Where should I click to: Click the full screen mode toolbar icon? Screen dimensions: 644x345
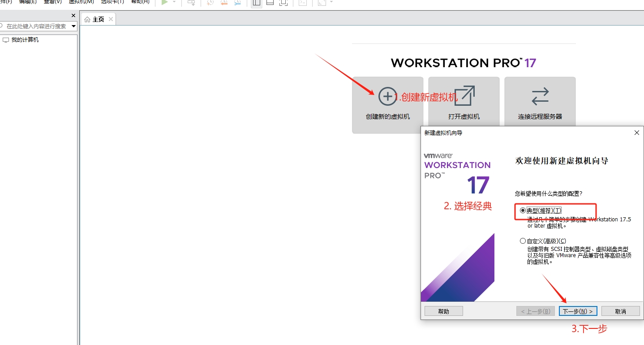pos(283,2)
